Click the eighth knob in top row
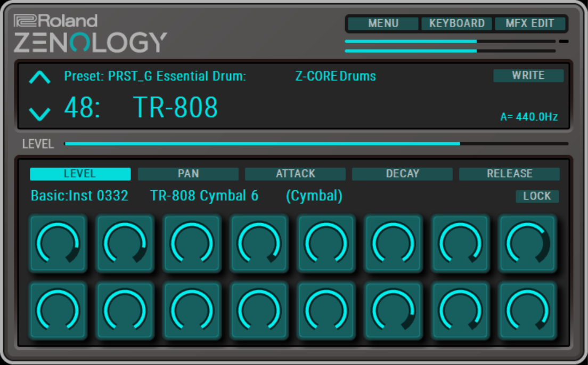Image resolution: width=588 pixels, height=365 pixels. click(528, 243)
